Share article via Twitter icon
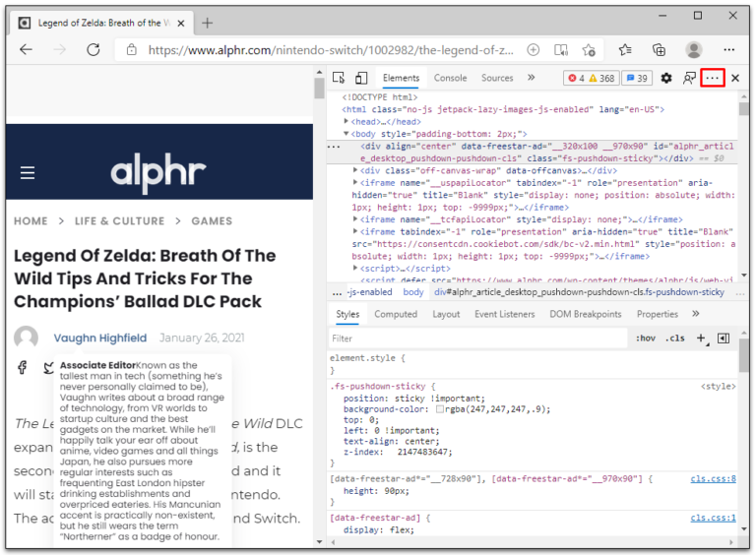 point(48,368)
